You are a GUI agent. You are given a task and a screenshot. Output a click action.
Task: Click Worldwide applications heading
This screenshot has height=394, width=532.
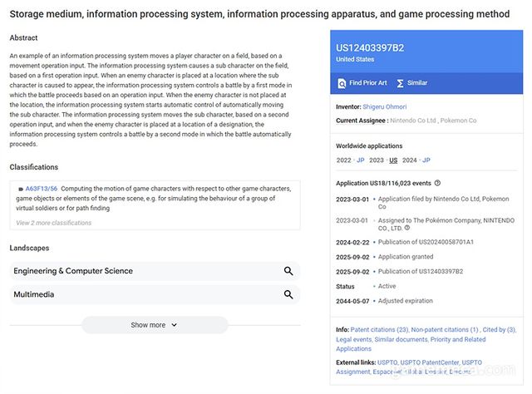[369, 146]
